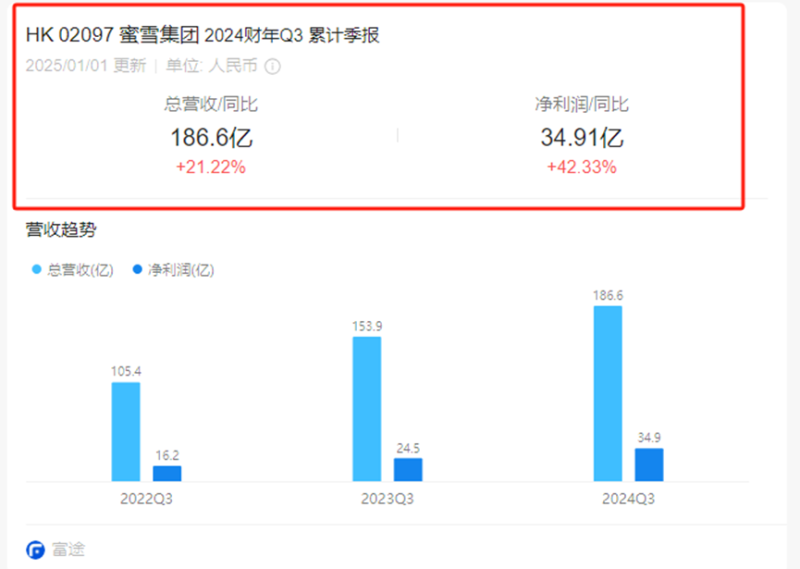
Task: Toggle the 净利润(亿) legend series
Action: coord(174,270)
